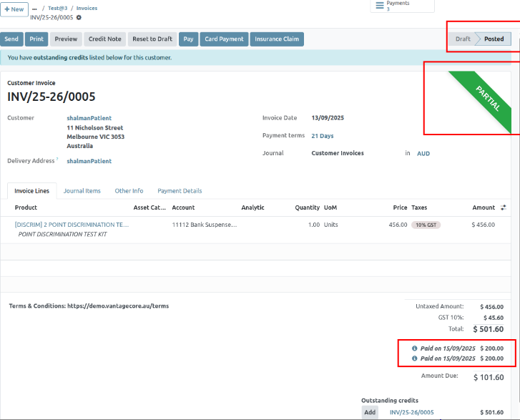Click the 10% GST tax tag
520x420 pixels.
point(424,225)
